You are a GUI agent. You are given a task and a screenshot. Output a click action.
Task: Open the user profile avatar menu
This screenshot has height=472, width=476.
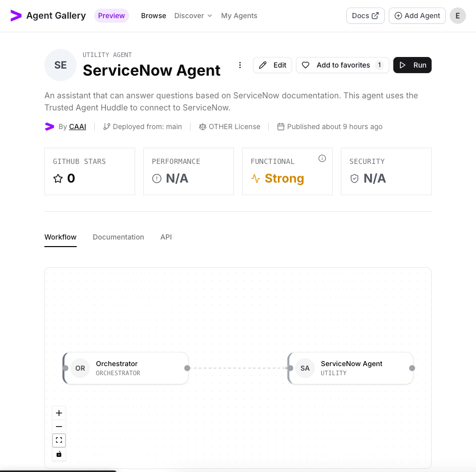(x=457, y=16)
